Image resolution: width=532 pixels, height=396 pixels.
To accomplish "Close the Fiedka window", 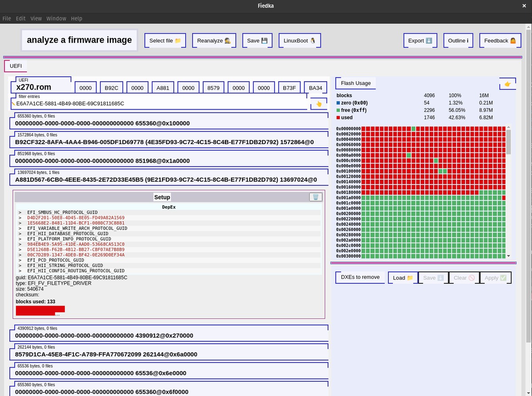I will click(524, 5).
